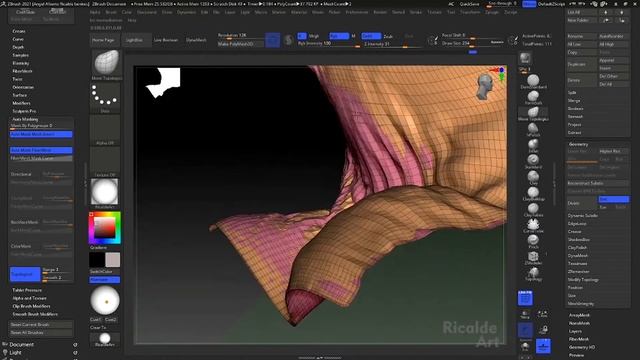
Task: Adjust the Mask By Polygroups slider
Action: pos(41,126)
